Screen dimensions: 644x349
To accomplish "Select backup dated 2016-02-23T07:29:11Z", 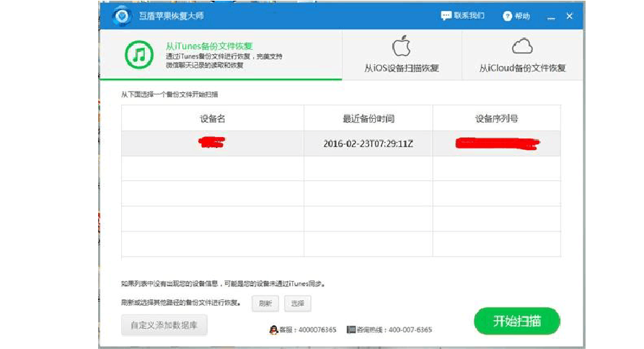I will coord(341,143).
